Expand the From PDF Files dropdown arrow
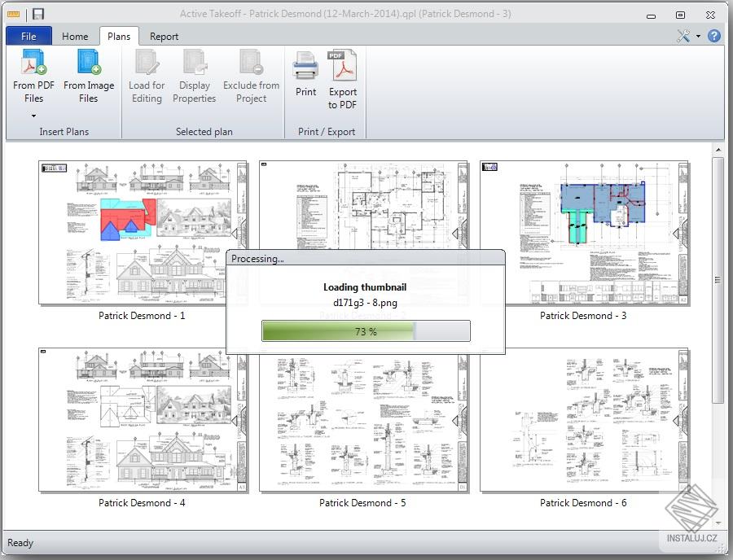The width and height of the screenshot is (733, 560). click(33, 116)
